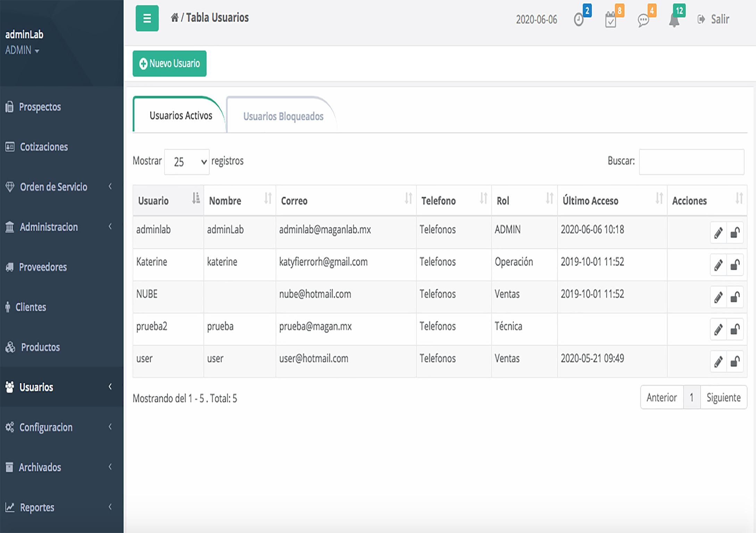Viewport: 756px width, 533px height.
Task: Focus the Buscar search field
Action: pyautogui.click(x=691, y=162)
